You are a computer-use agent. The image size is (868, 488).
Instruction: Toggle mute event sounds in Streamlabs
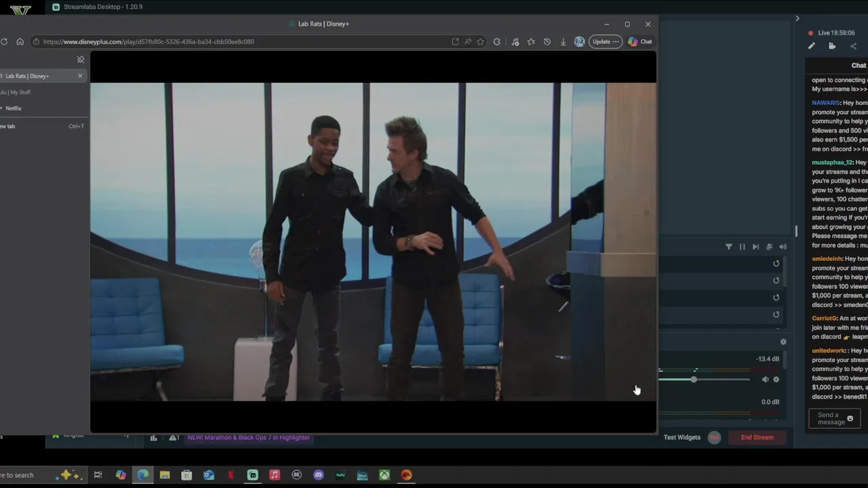point(769,247)
